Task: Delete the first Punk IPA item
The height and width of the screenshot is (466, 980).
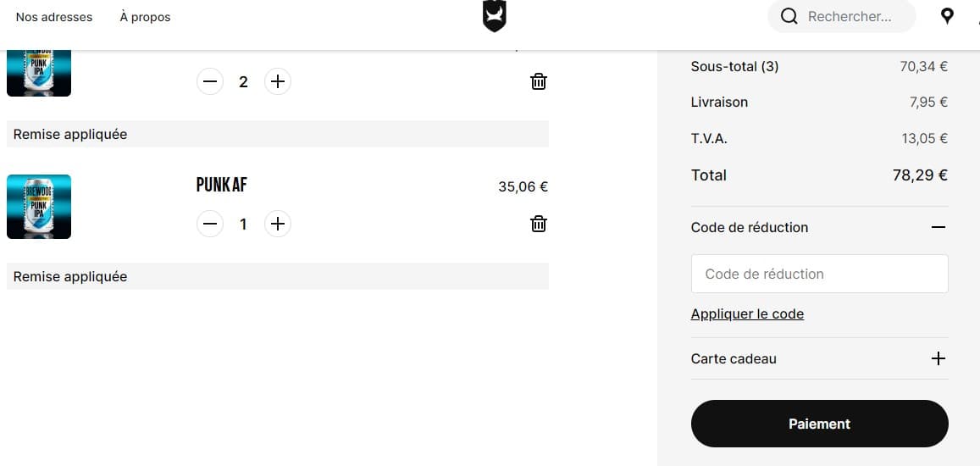Action: [539, 81]
